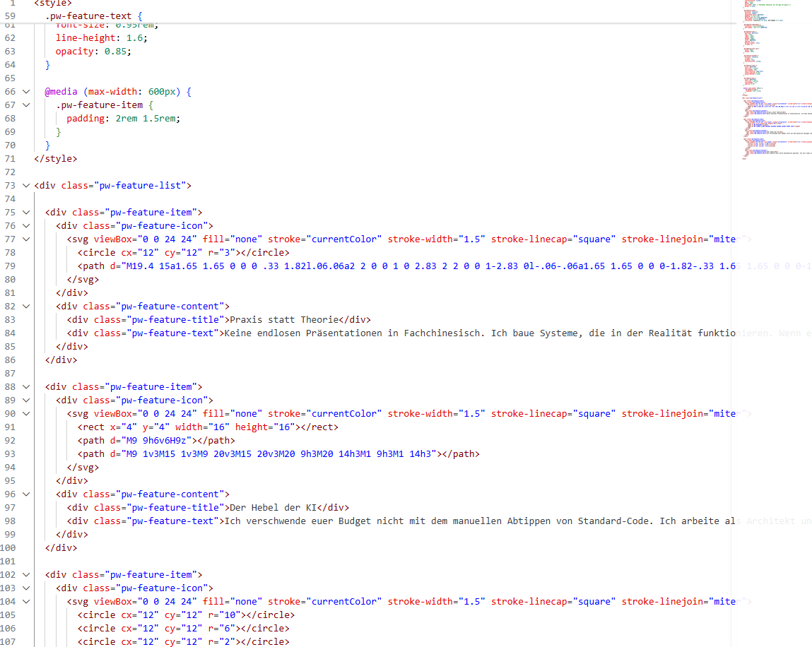Fold the pw-feature-content div on line 82
The height and width of the screenshot is (647, 812).
(x=26, y=307)
